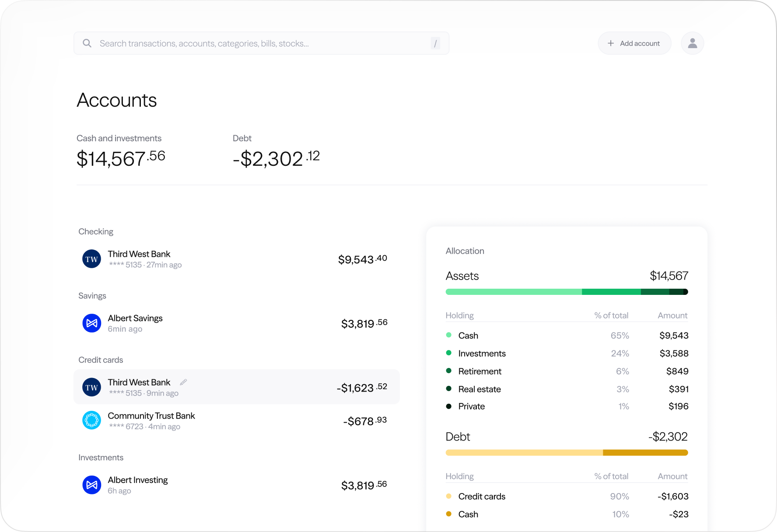This screenshot has height=532, width=777.
Task: Click the Credit cards yellow color dot
Action: (448, 496)
